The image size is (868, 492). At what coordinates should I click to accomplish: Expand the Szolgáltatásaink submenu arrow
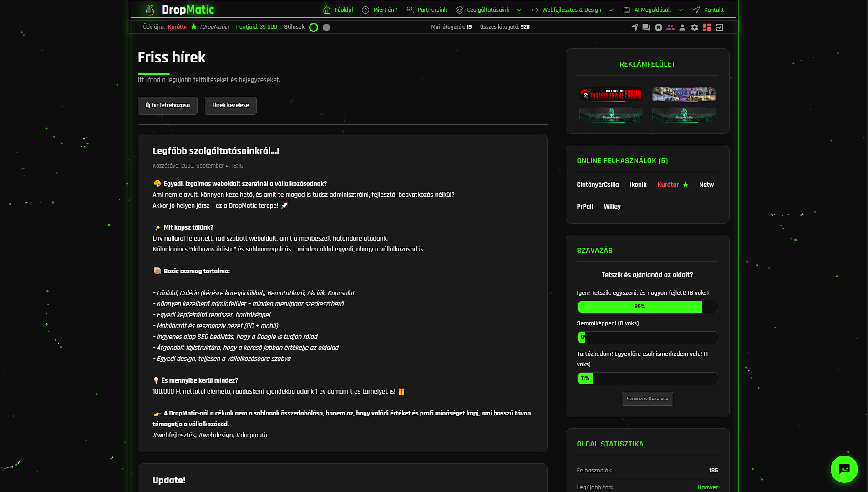tap(519, 10)
